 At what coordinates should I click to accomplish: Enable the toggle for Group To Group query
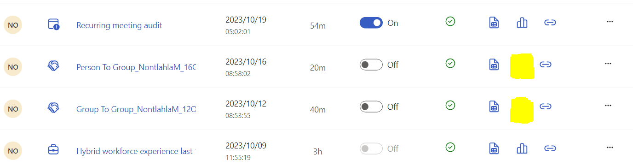pos(371,107)
